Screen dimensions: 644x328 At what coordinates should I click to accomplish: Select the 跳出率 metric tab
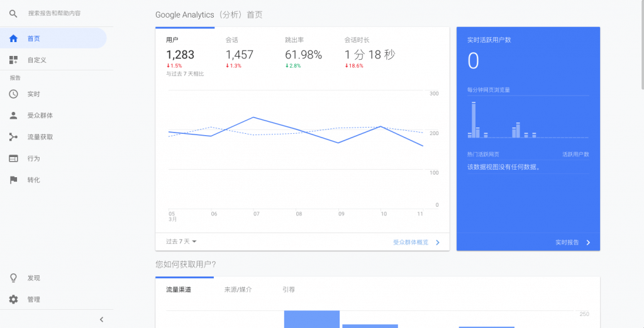(304, 53)
